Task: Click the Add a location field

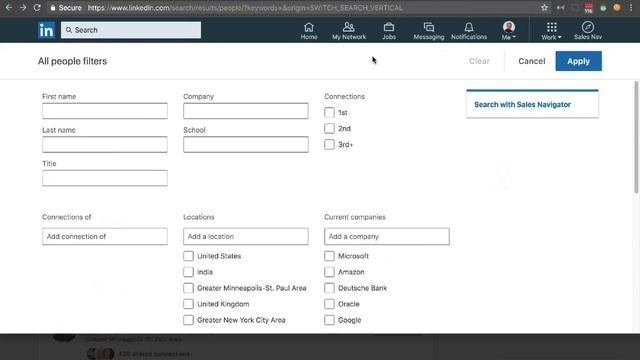Action: coord(246,236)
